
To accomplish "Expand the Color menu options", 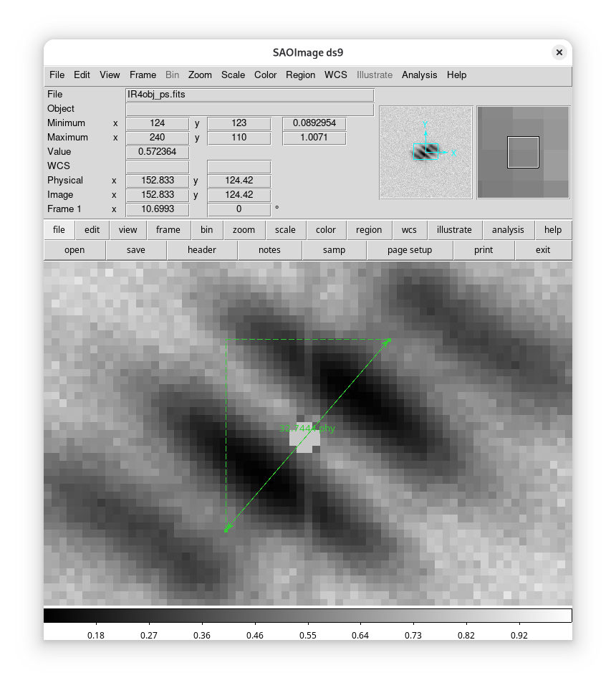I will point(265,75).
